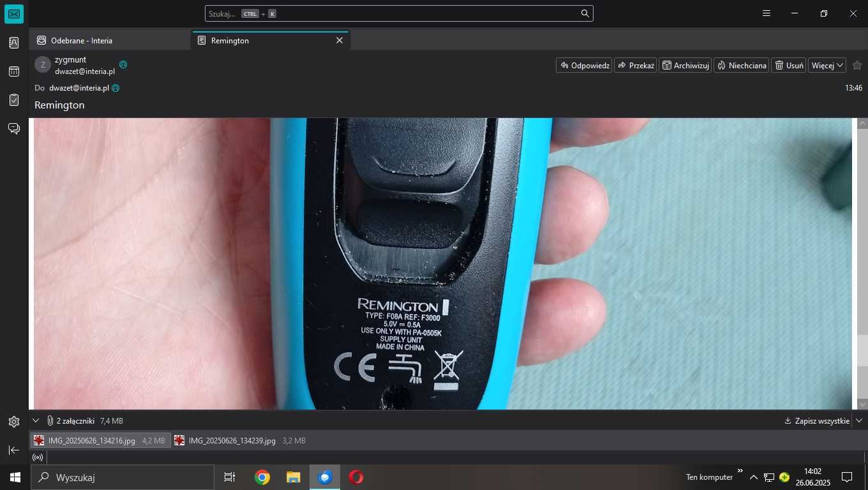Click the sender's address book indicator icon
The width and height of the screenshot is (868, 490).
[123, 64]
